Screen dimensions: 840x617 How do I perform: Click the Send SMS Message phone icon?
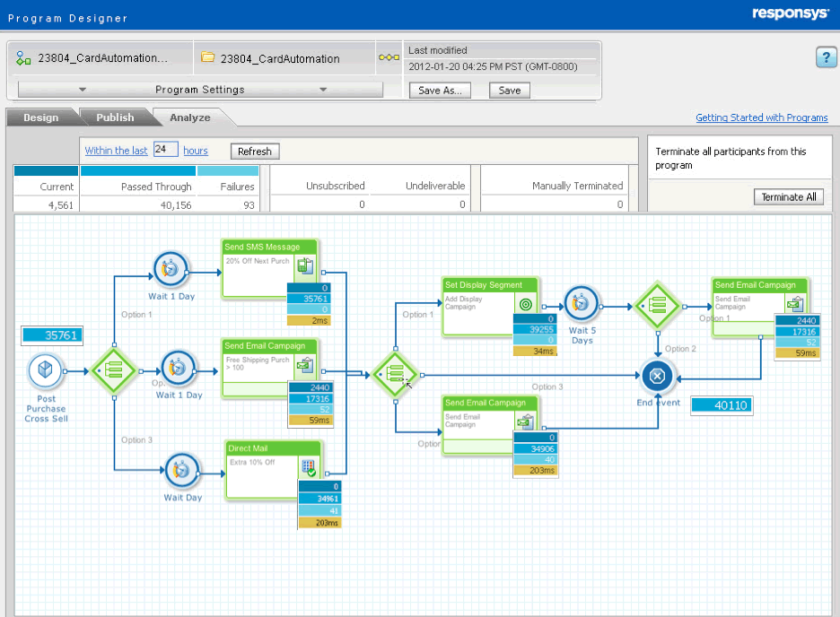[305, 265]
